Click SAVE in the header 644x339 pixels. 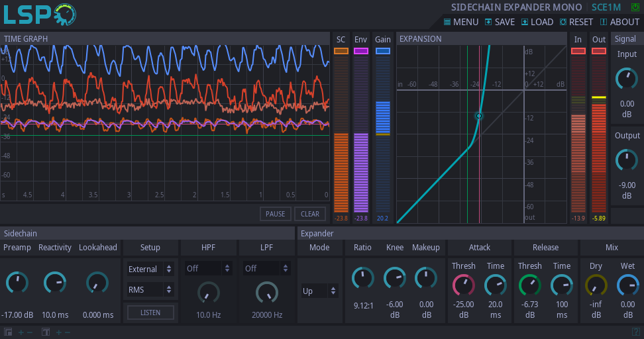[x=500, y=22]
